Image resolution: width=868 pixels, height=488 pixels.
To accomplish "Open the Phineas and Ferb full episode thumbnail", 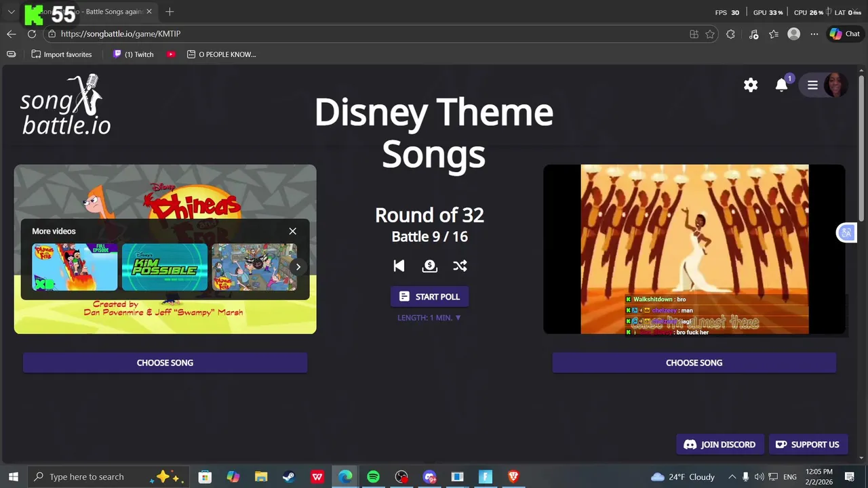I will (x=75, y=267).
